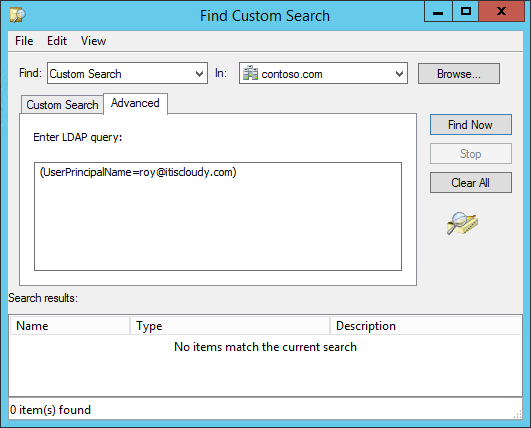Click the Find Now button

471,125
